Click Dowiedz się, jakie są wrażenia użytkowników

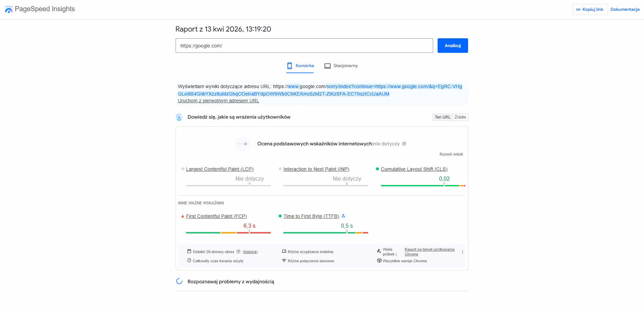(x=239, y=117)
